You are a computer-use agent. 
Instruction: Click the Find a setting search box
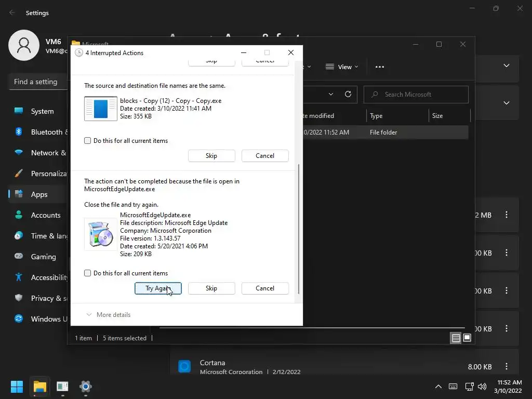[x=38, y=82]
